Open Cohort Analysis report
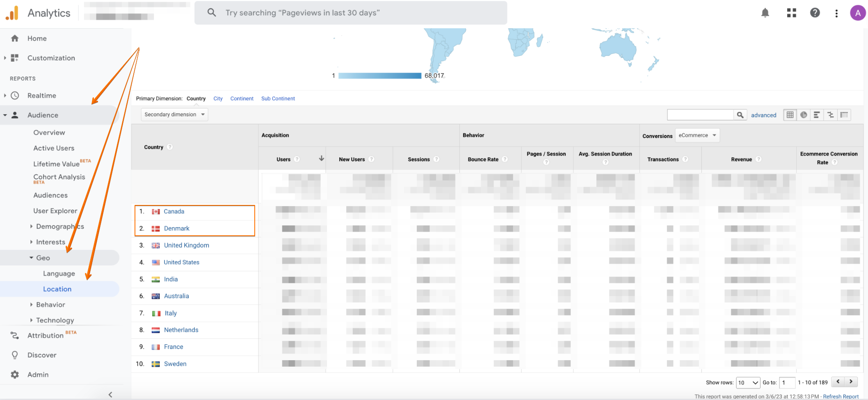The width and height of the screenshot is (868, 400). 59,177
